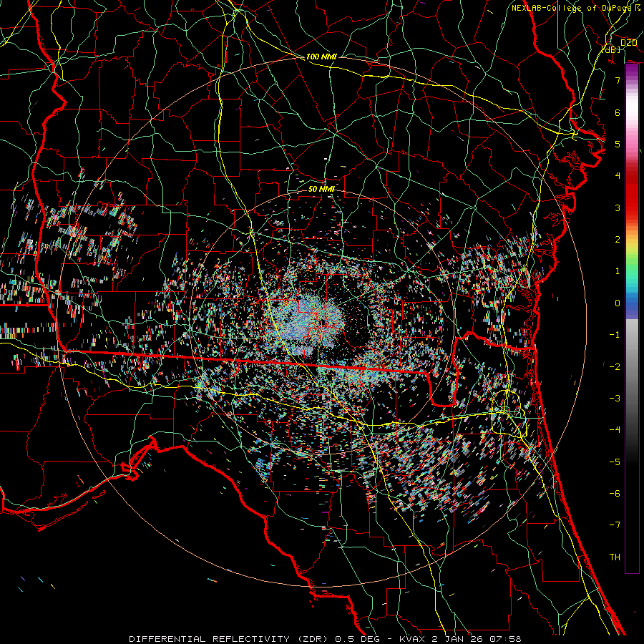
Task: Select the 7 dB scale value
Action: (618, 80)
